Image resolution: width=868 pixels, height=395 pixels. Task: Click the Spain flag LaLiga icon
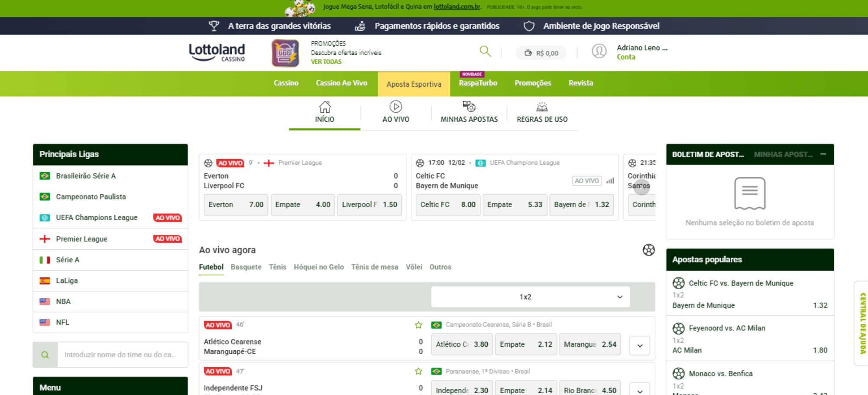click(x=45, y=281)
